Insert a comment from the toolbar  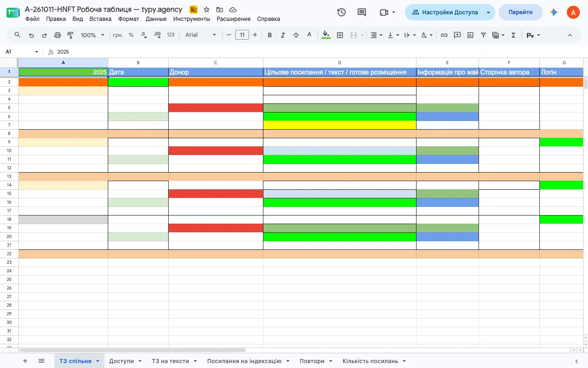(457, 35)
